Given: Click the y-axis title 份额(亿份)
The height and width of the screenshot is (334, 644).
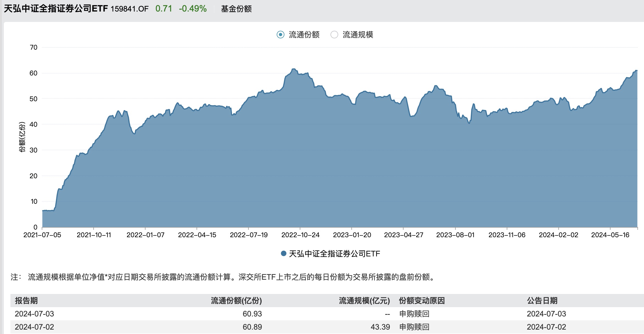Looking at the screenshot, I should (x=22, y=137).
